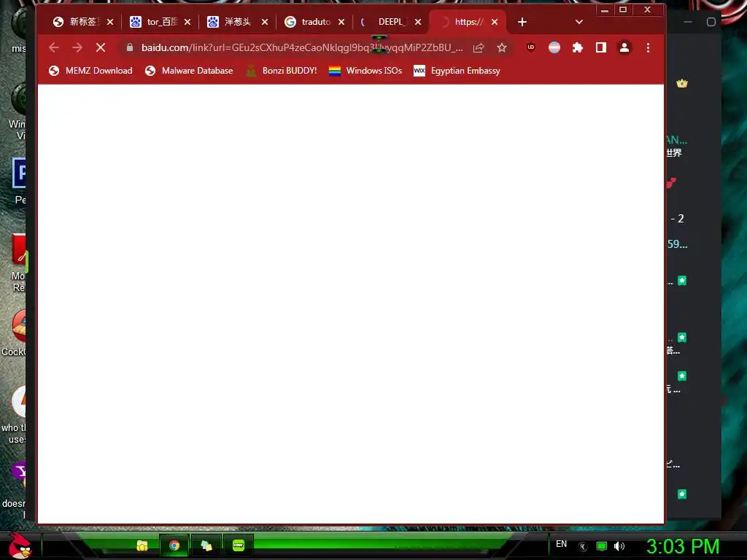
Task: Maximize the dark background window
Action: pyautogui.click(x=711, y=22)
